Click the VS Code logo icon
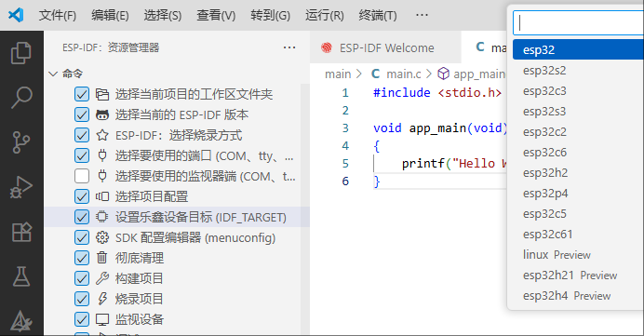 point(16,15)
